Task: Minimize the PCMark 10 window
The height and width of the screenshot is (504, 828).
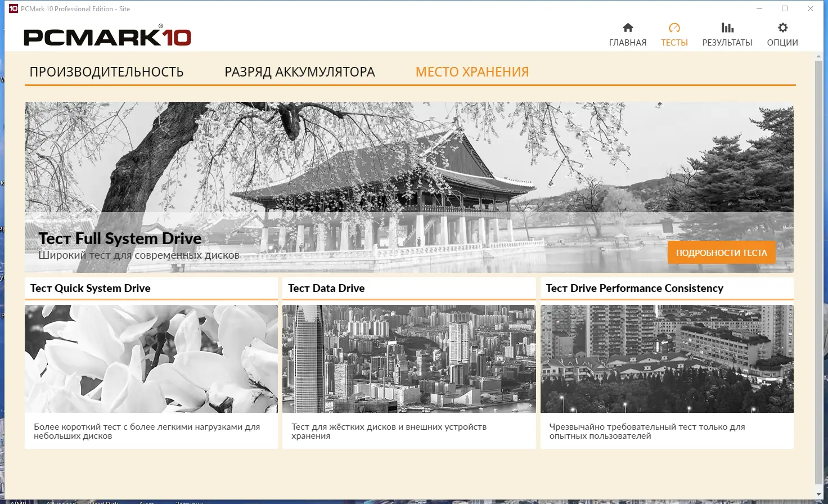Action: 759,8
